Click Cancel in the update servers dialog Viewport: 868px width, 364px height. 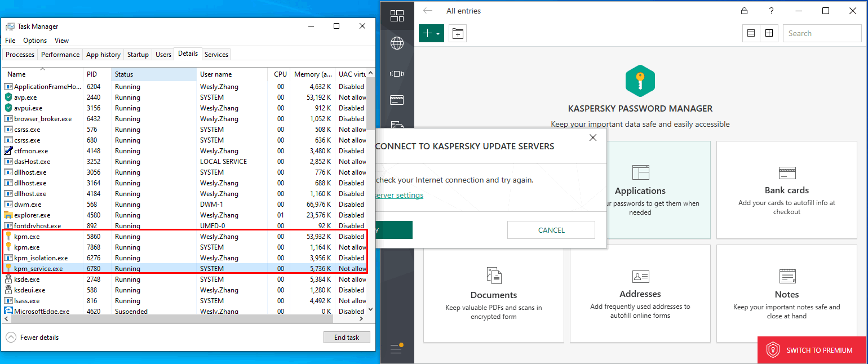click(x=551, y=230)
